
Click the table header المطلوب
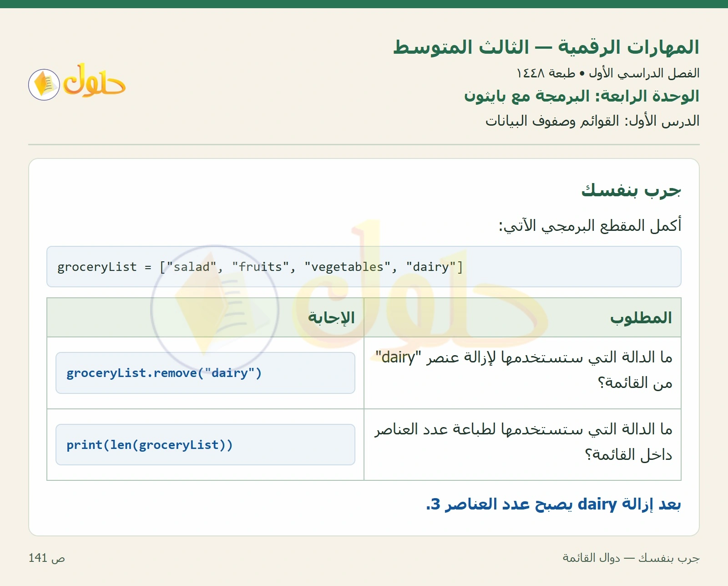click(x=641, y=318)
